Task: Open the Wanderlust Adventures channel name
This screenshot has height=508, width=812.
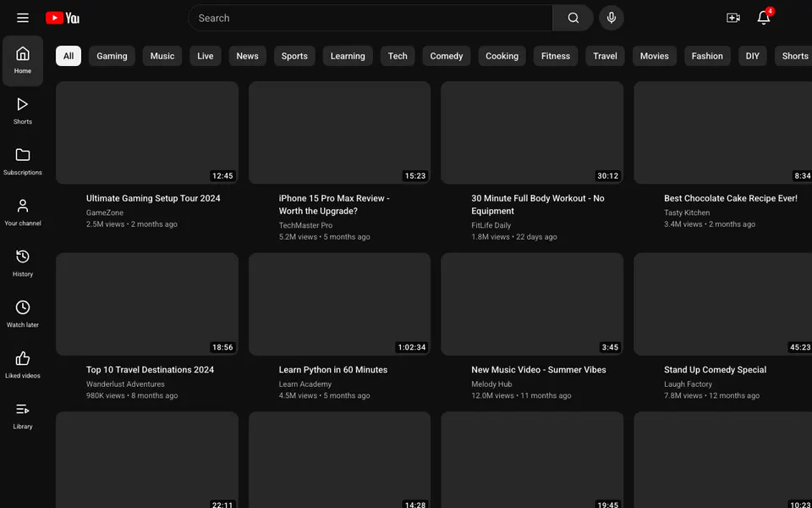Action: coord(125,384)
